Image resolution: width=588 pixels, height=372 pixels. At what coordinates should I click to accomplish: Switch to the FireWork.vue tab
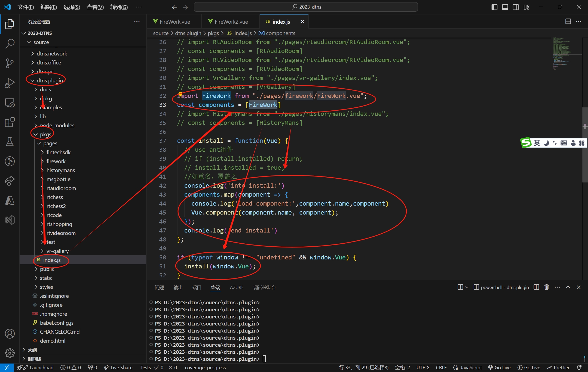tap(174, 21)
